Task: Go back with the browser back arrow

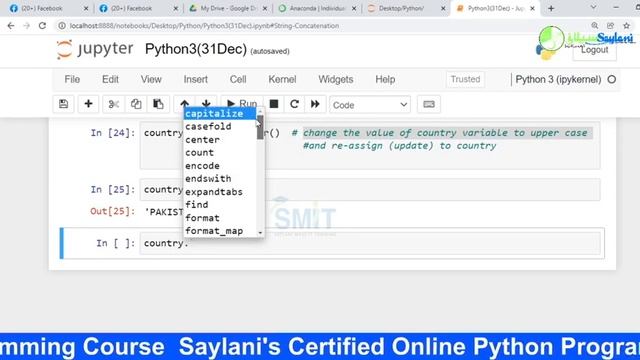Action: (x=11, y=26)
